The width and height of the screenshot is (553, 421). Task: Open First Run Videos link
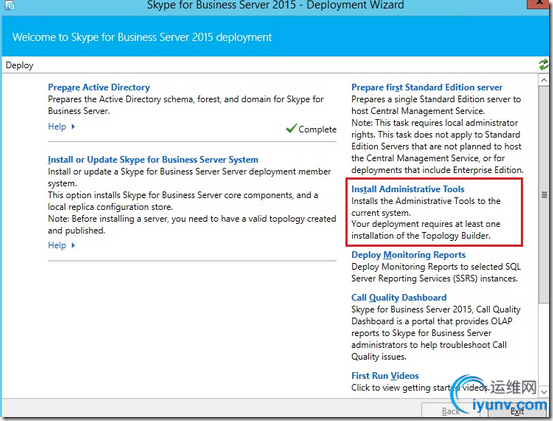coord(385,376)
